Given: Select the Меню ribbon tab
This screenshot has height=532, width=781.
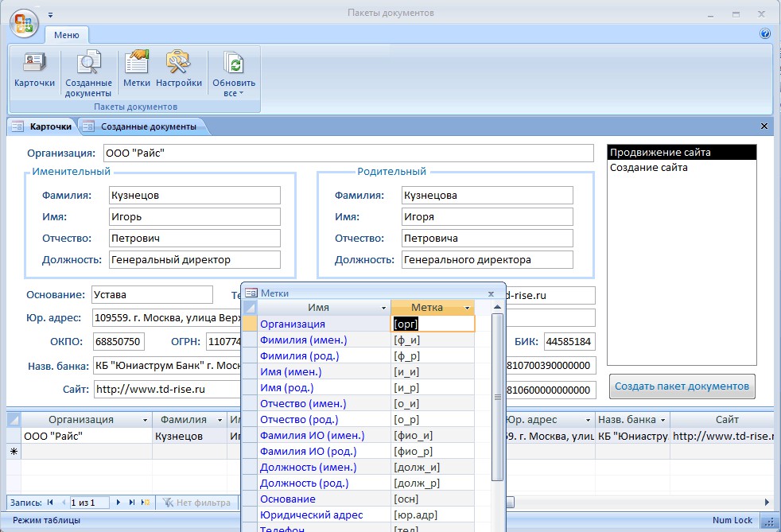Looking at the screenshot, I should tap(66, 35).
